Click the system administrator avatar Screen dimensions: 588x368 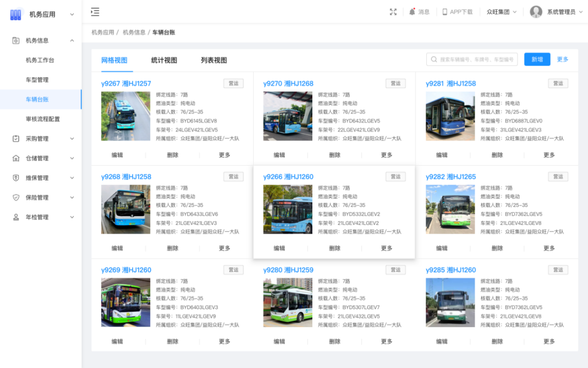[x=536, y=12]
